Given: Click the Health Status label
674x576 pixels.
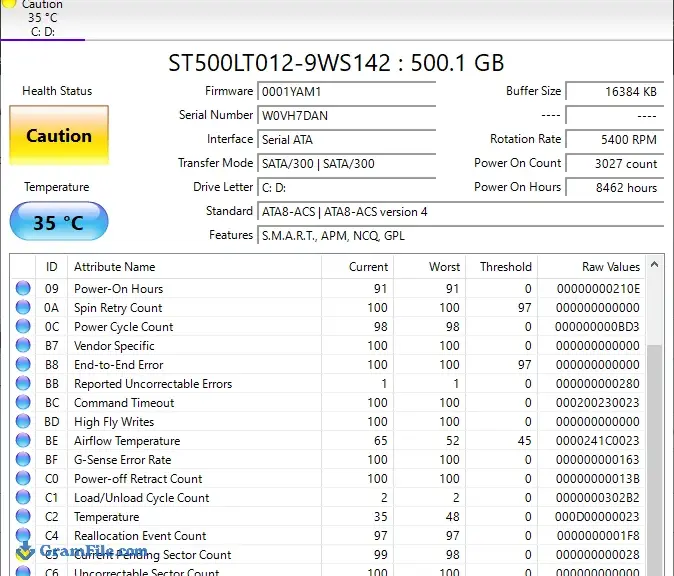Looking at the screenshot, I should tap(57, 91).
